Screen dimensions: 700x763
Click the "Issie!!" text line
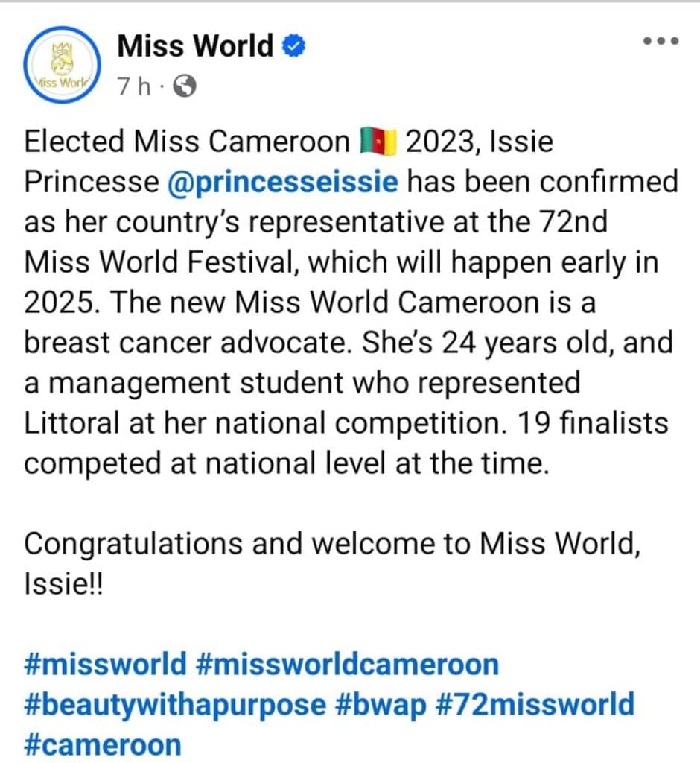(63, 583)
